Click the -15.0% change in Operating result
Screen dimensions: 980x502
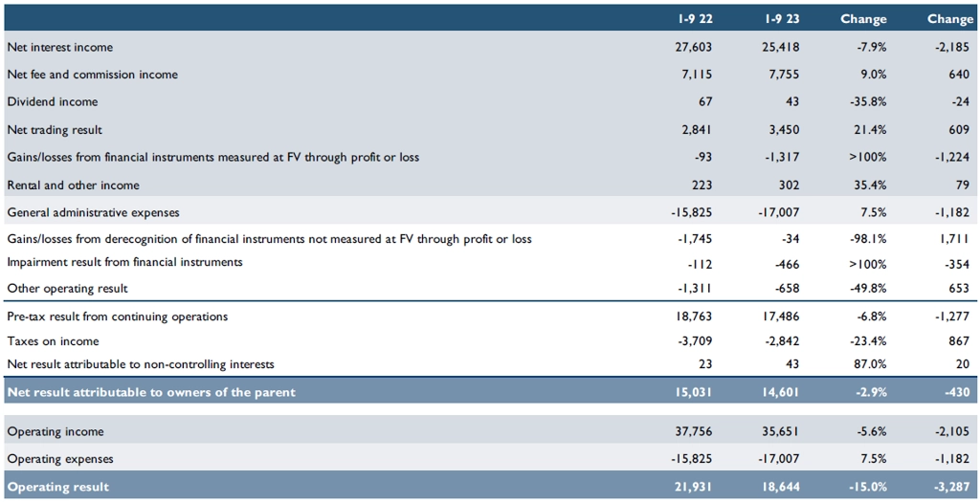(867, 487)
